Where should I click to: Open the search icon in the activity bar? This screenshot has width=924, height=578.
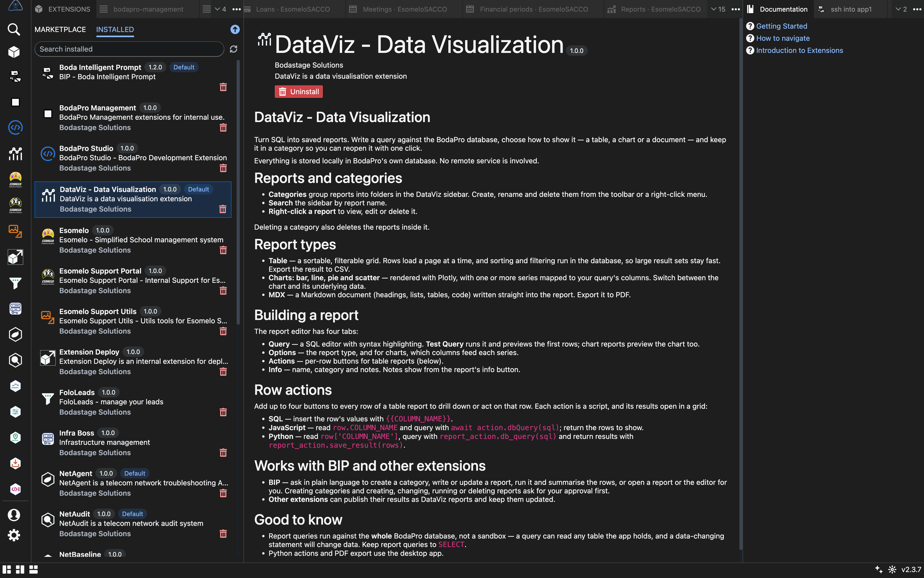(14, 29)
